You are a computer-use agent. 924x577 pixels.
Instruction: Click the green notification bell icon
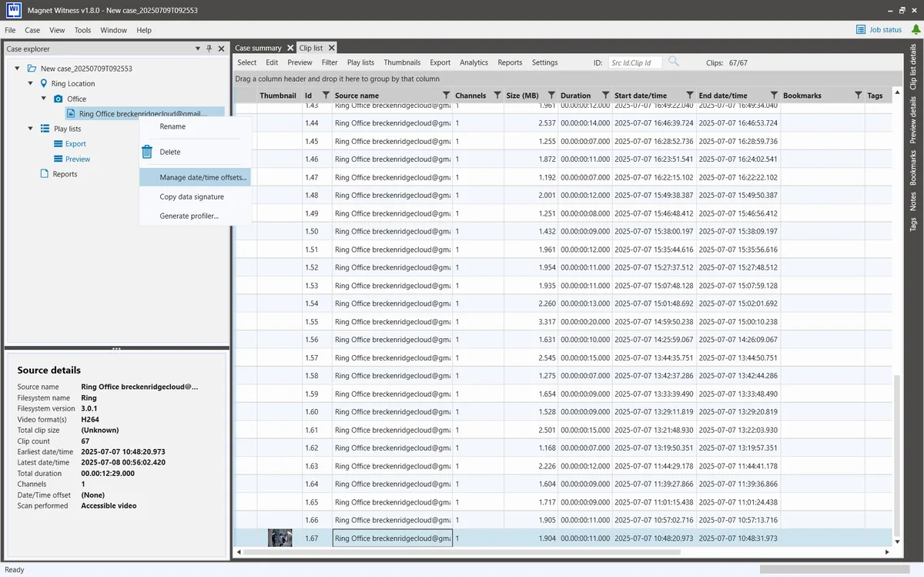tap(916, 30)
